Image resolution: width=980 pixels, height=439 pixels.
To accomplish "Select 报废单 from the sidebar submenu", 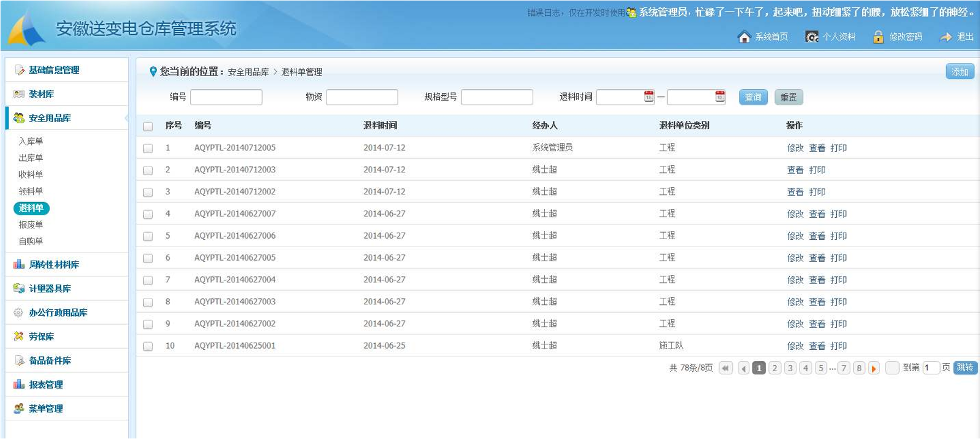I will pos(31,224).
